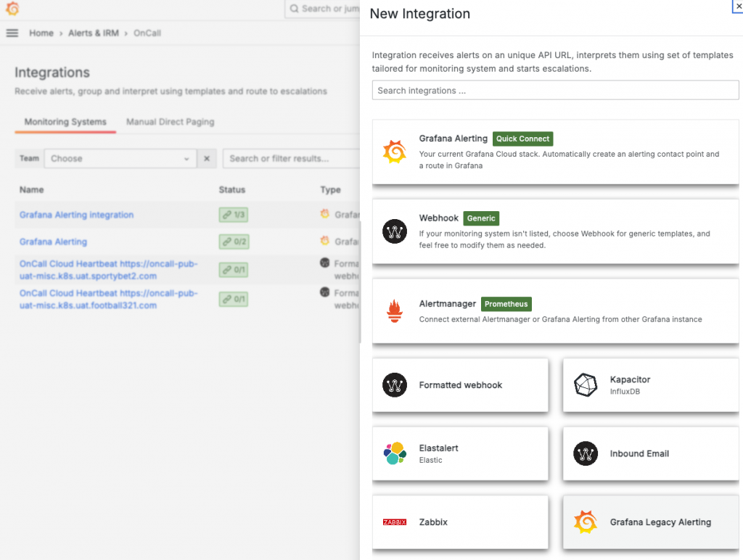The image size is (743, 560).
Task: Click the Grafana Legacy Alerting logo icon
Action: pos(586,522)
